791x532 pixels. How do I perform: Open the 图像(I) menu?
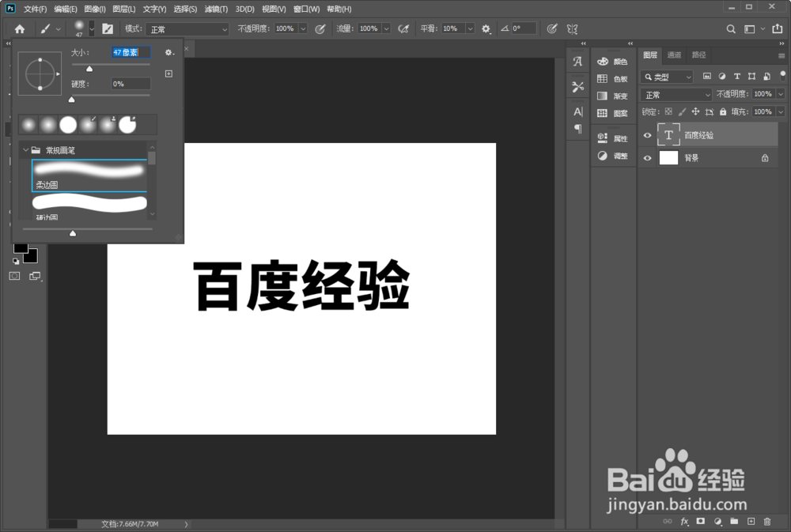click(x=95, y=9)
